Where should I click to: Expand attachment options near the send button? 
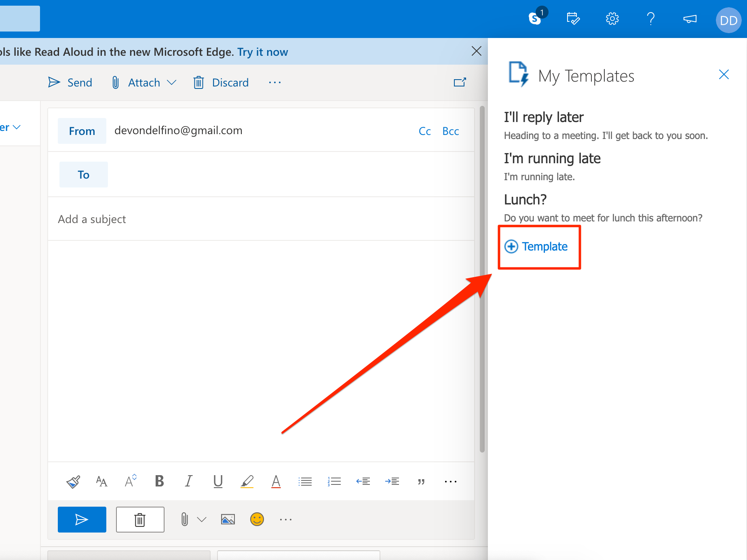click(x=202, y=519)
